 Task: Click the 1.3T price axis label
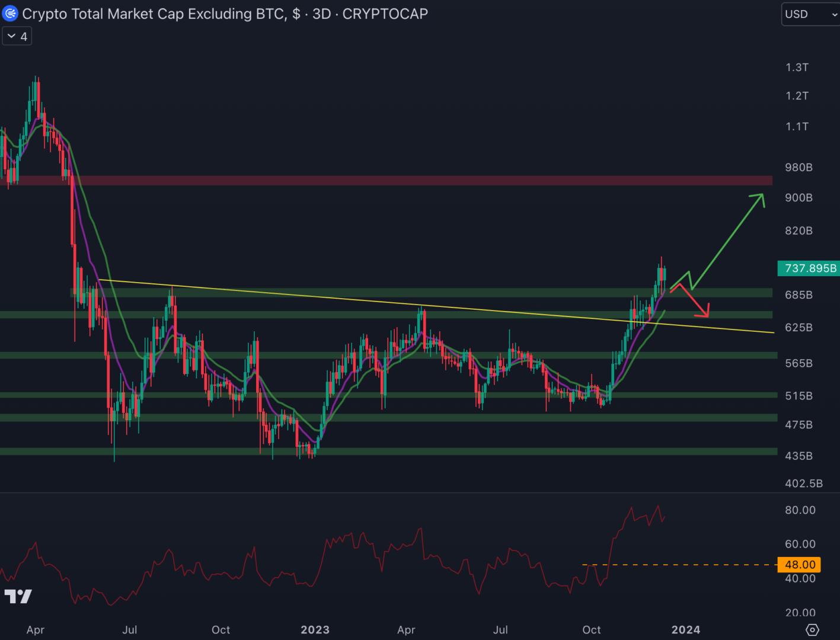[797, 68]
